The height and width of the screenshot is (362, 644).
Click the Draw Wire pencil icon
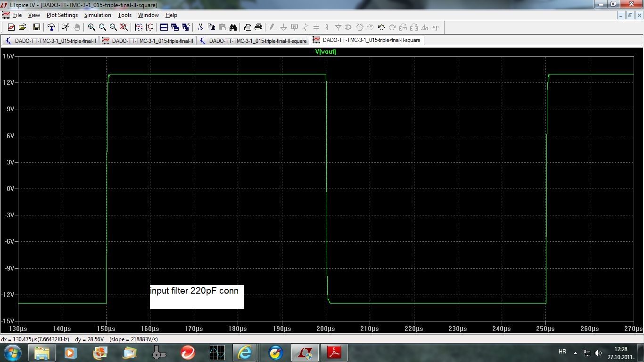click(x=273, y=27)
